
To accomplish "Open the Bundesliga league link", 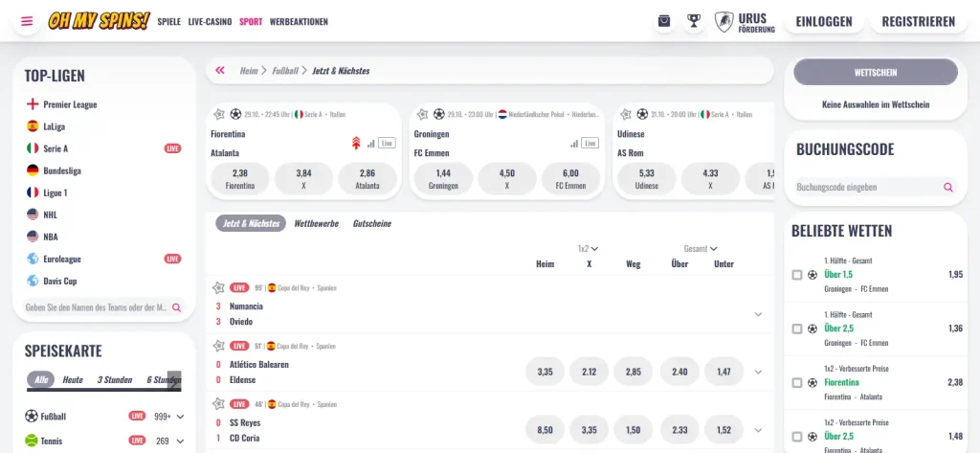I will click(x=62, y=170).
